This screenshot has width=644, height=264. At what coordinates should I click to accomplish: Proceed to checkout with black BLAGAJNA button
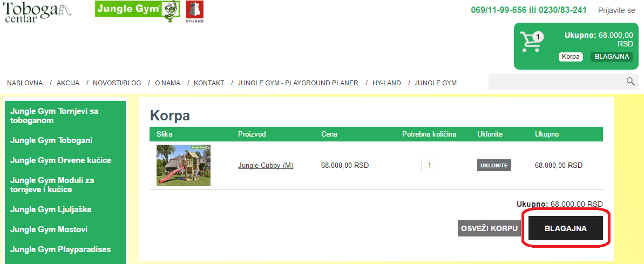tap(566, 228)
